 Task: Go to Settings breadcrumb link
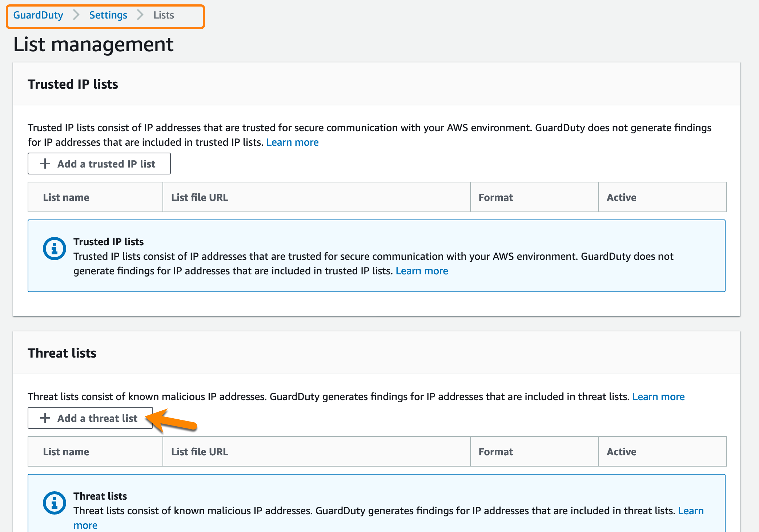click(108, 15)
